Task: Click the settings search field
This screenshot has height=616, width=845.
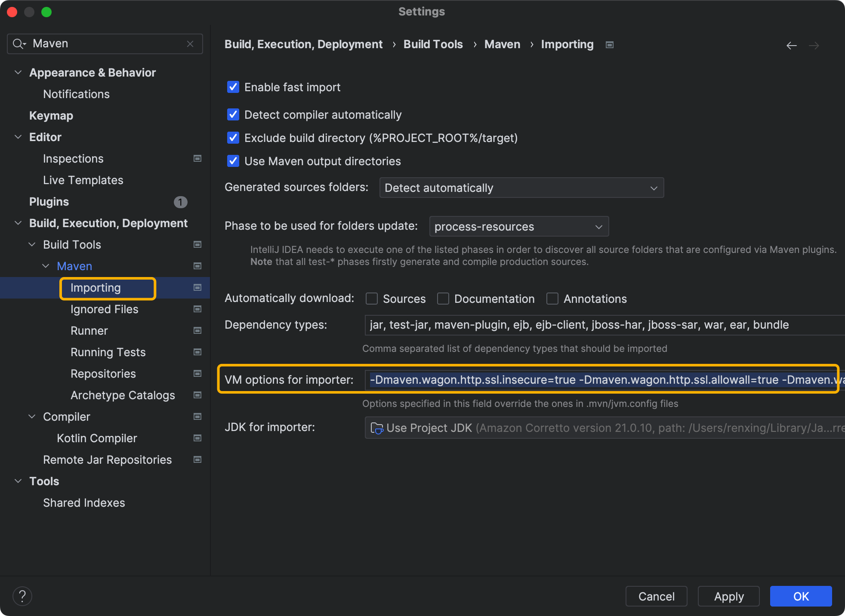Action: pos(105,44)
